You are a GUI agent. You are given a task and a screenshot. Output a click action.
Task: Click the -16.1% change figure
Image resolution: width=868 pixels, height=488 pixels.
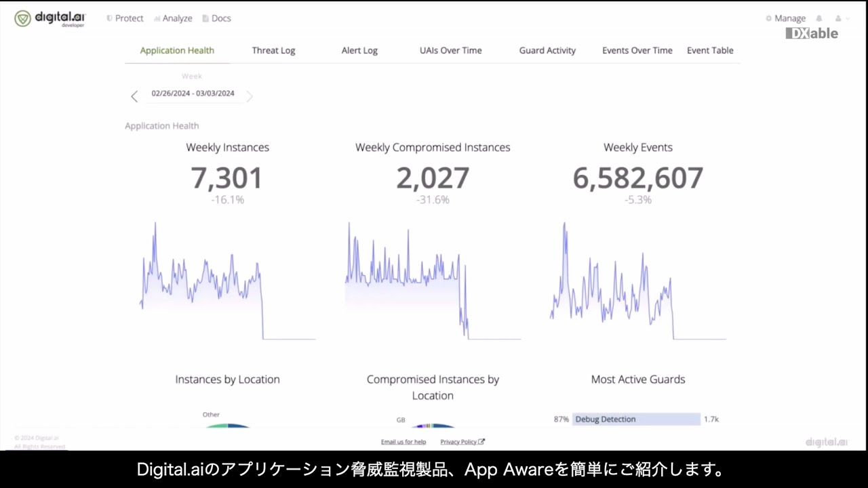coord(227,200)
